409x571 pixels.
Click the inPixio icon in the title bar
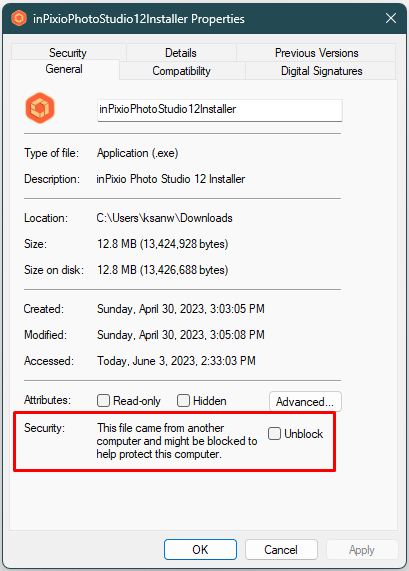19,18
